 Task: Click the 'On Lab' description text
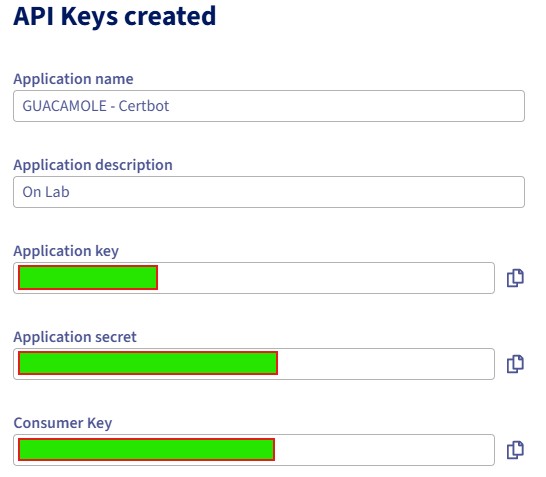point(46,192)
